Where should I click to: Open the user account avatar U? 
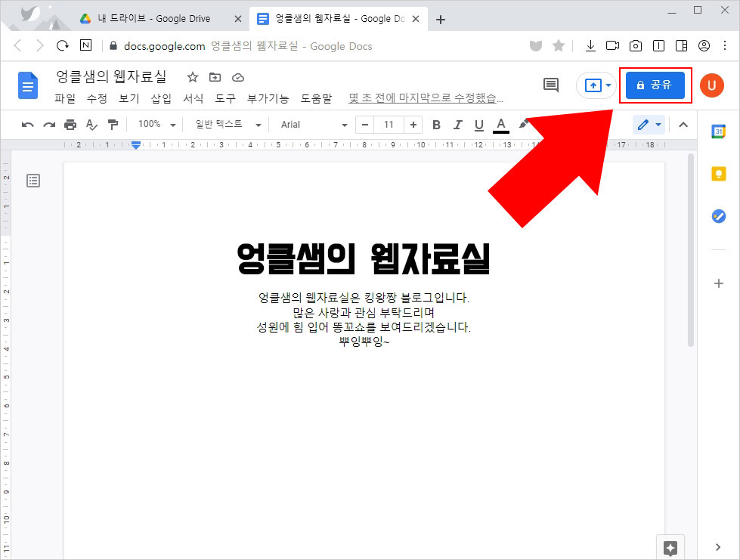(712, 85)
